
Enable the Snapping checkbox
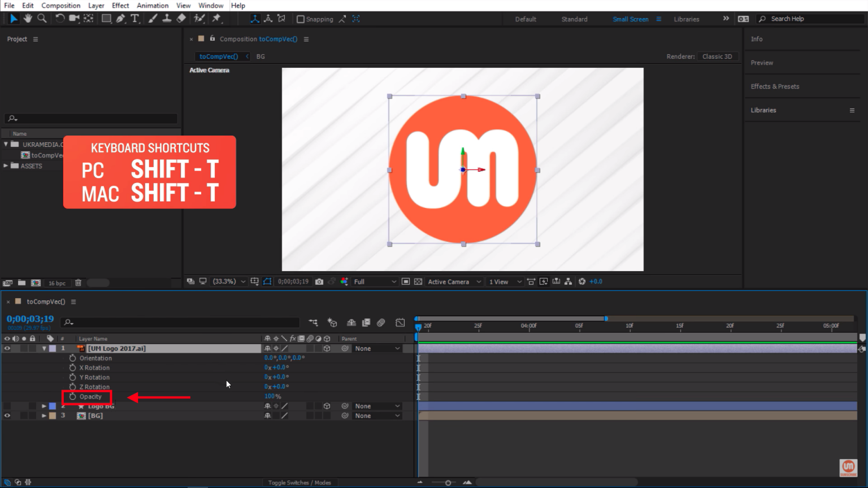(x=301, y=19)
